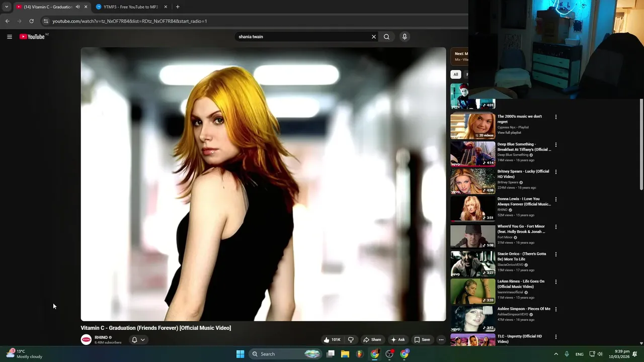Go to the YouTube home logo
644x362 pixels.
(32, 37)
